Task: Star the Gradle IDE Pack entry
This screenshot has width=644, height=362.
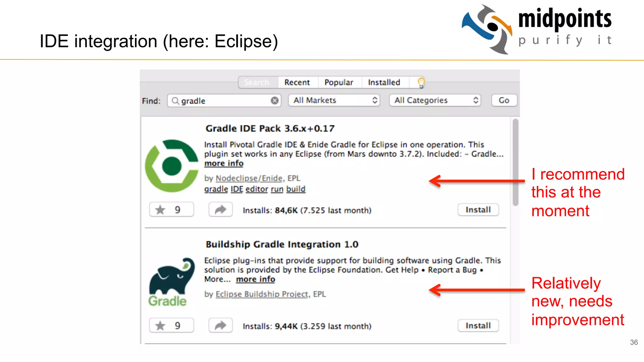Action: click(171, 210)
